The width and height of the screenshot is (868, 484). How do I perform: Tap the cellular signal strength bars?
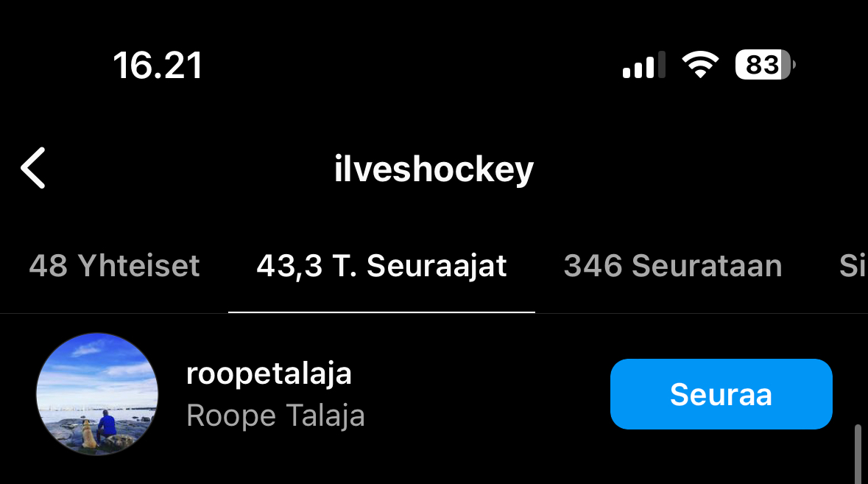pos(643,65)
